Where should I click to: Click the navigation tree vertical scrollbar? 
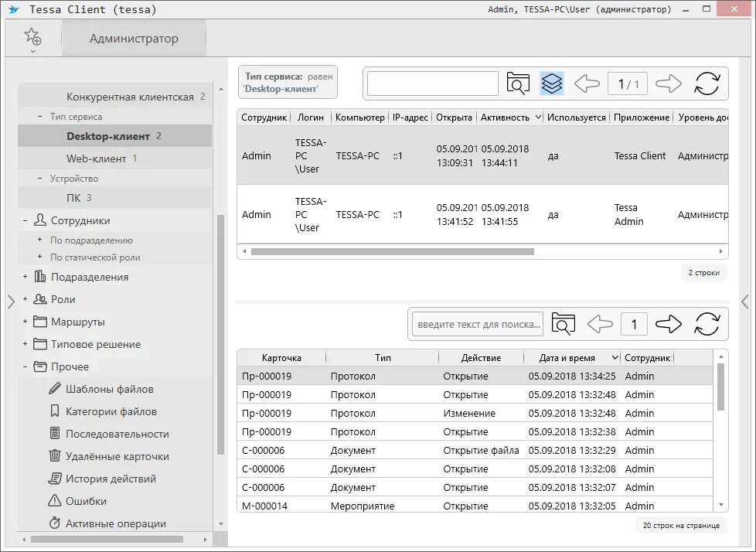(220, 335)
